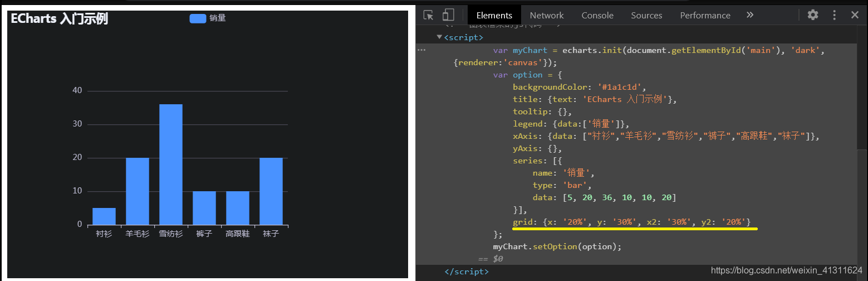Click the 销量 legend label

click(x=218, y=18)
